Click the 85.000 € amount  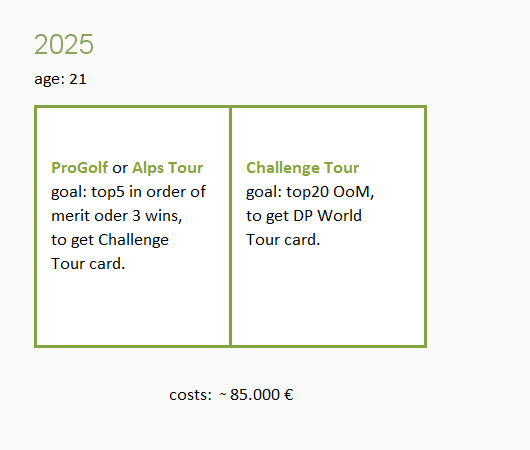[x=262, y=395]
